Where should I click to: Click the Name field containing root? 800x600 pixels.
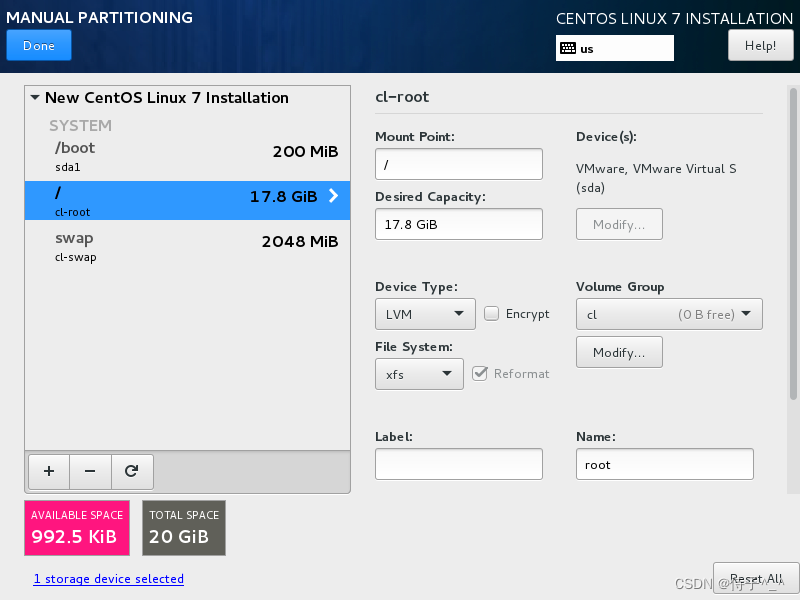point(665,464)
